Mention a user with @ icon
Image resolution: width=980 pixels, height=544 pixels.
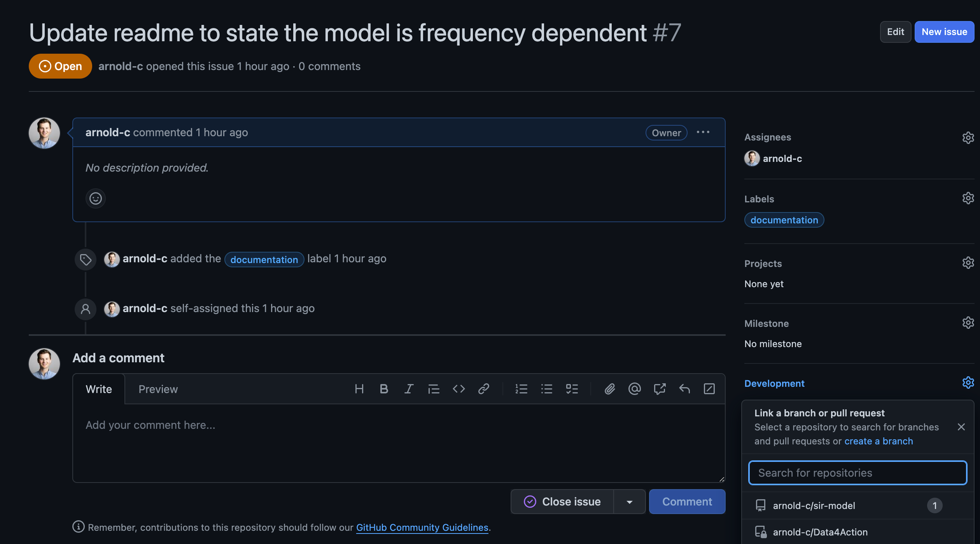(634, 389)
